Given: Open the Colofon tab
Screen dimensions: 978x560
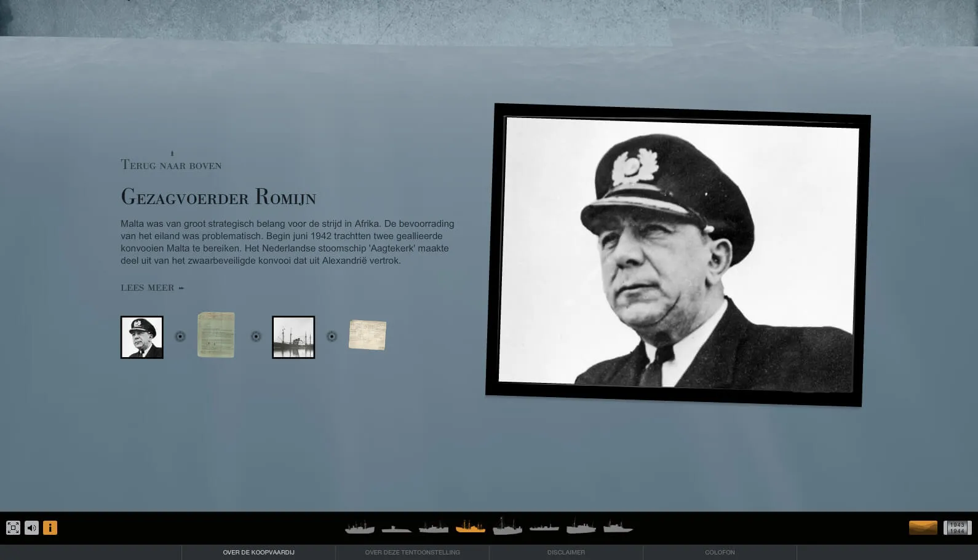Looking at the screenshot, I should pos(720,553).
